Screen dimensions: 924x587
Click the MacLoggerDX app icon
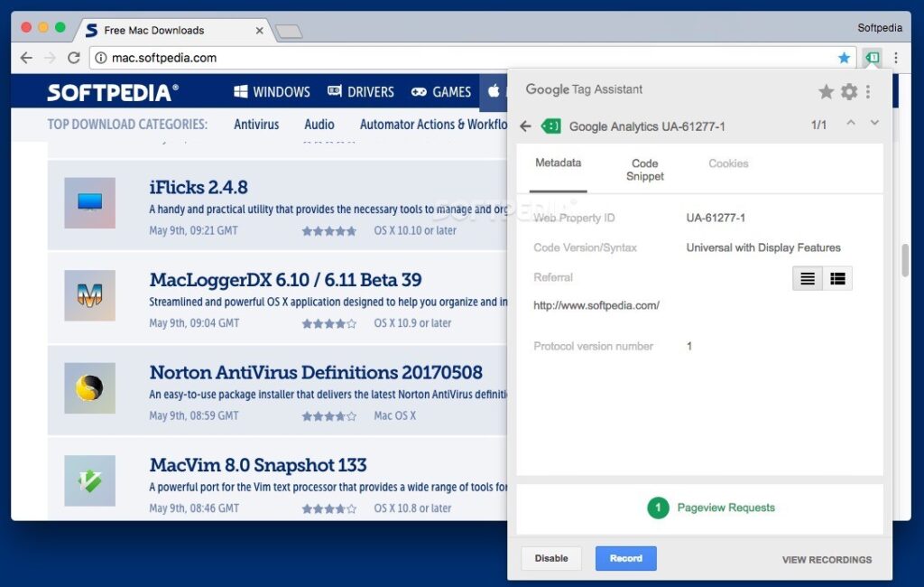point(89,295)
